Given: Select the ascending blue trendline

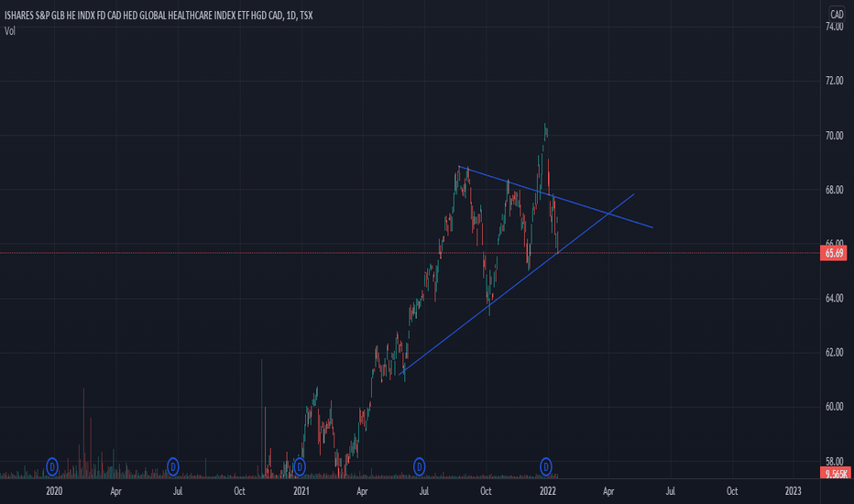Looking at the screenshot, I should pos(517,284).
